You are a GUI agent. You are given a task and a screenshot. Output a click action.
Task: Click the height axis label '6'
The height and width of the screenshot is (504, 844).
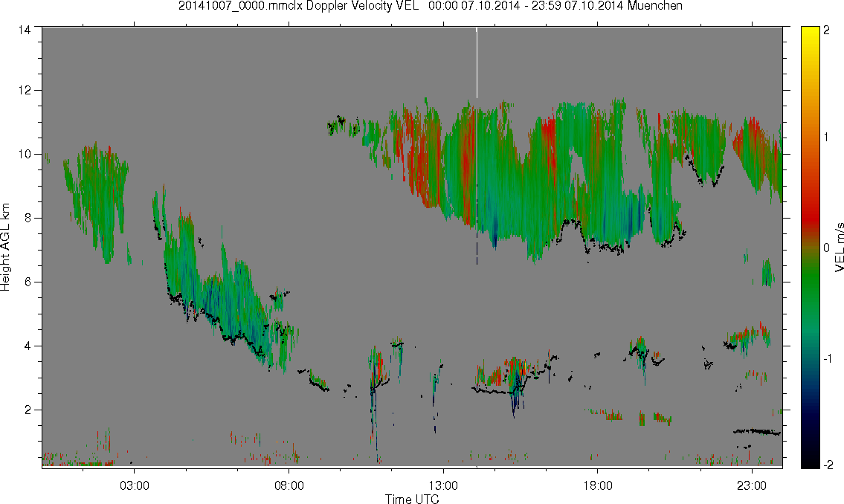point(27,282)
